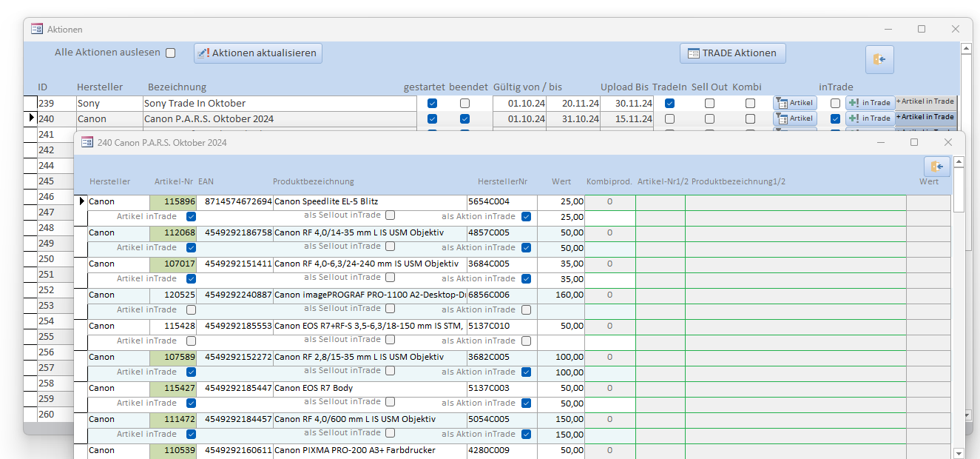Uncheck gestartet for Canon P.A.R.S. Oktober 2024
Viewport: 980px width, 459px height.
coord(433,119)
